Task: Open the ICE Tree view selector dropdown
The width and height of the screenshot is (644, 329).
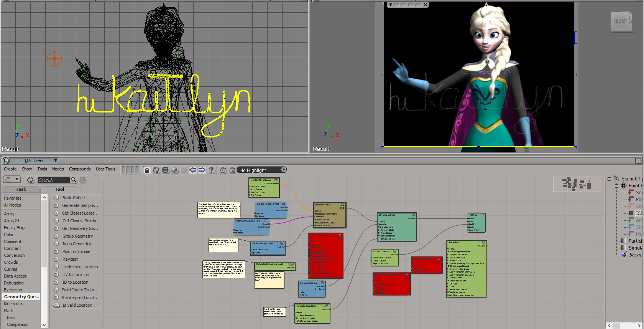Action: (x=56, y=160)
